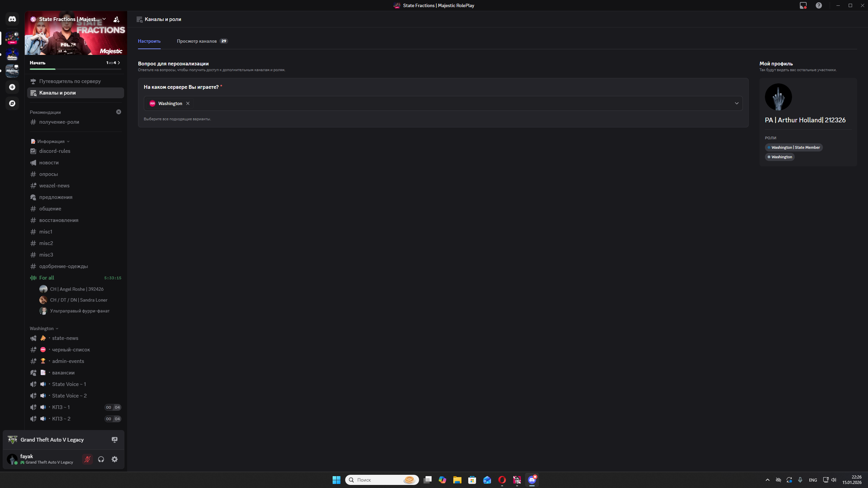
Task: Unmute the microphone in user panel
Action: pyautogui.click(x=87, y=459)
